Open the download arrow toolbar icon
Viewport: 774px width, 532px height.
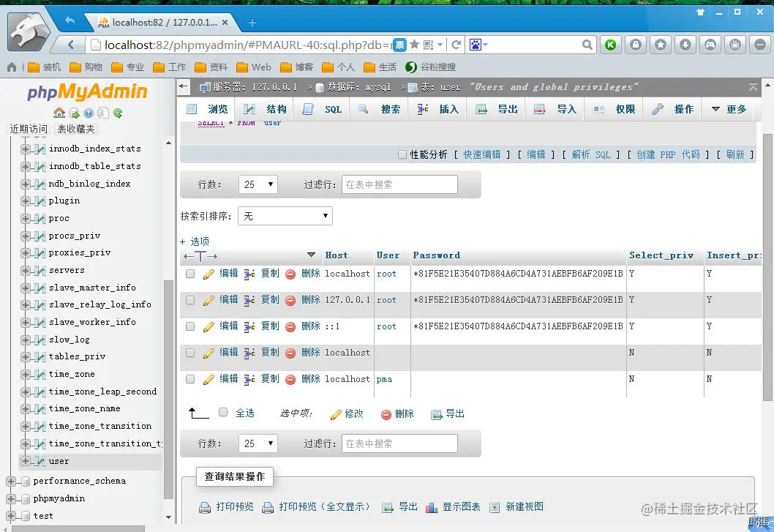pos(685,45)
